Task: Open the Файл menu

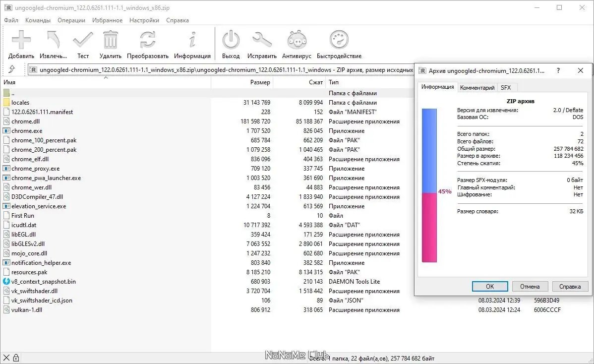Action: click(11, 20)
